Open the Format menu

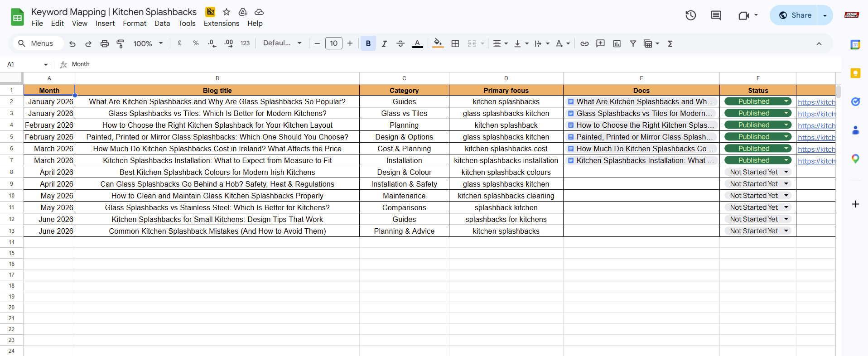coord(135,24)
